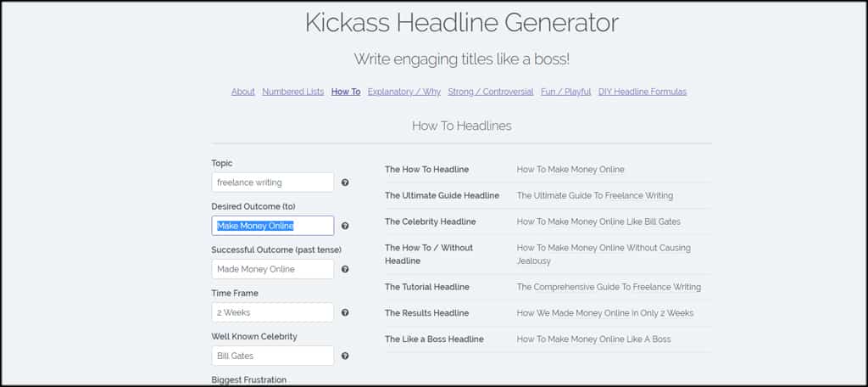Screen dimensions: 868x387
Task: Click 'How To Make Money Online Without Causing Jealousy'
Action: click(x=604, y=254)
